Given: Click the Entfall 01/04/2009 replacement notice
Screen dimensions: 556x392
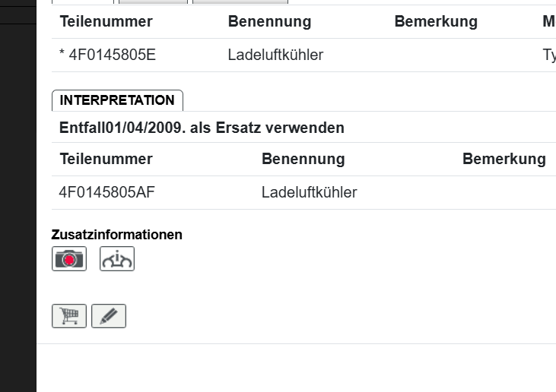Looking at the screenshot, I should 202,128.
